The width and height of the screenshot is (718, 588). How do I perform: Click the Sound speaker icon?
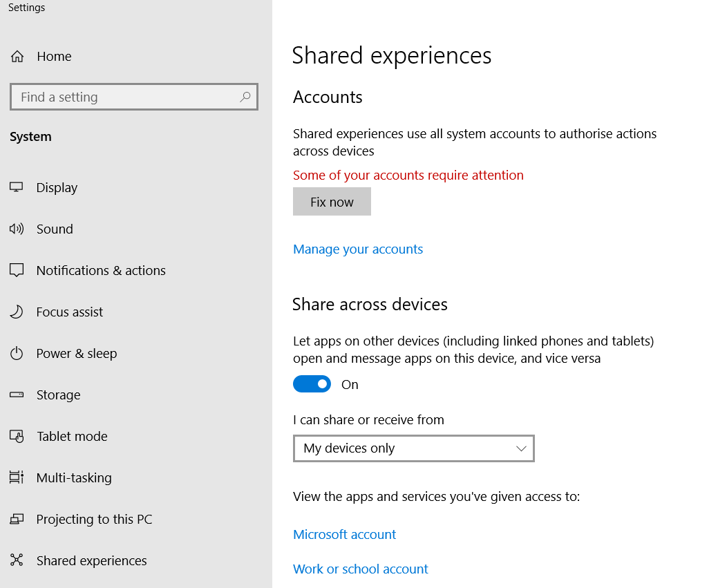point(17,229)
